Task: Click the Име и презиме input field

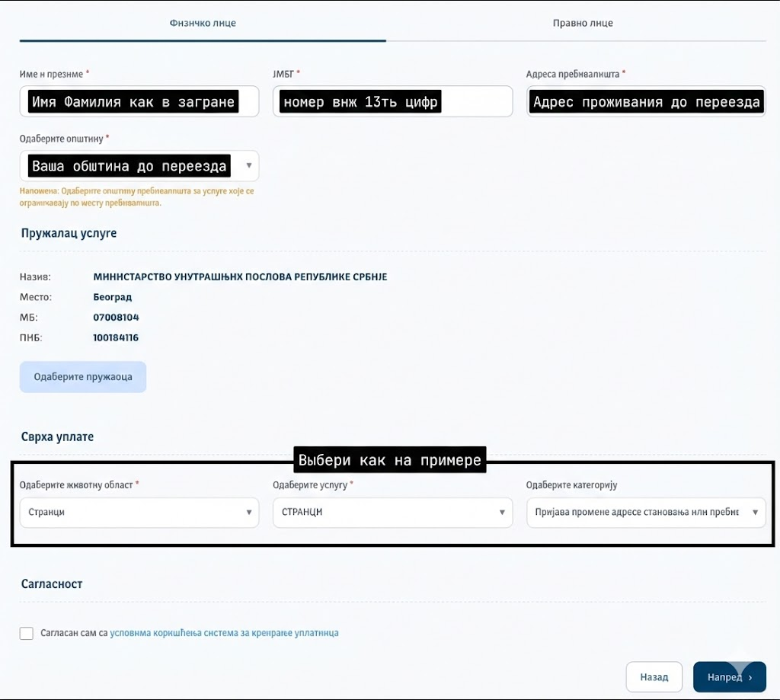Action: point(139,101)
